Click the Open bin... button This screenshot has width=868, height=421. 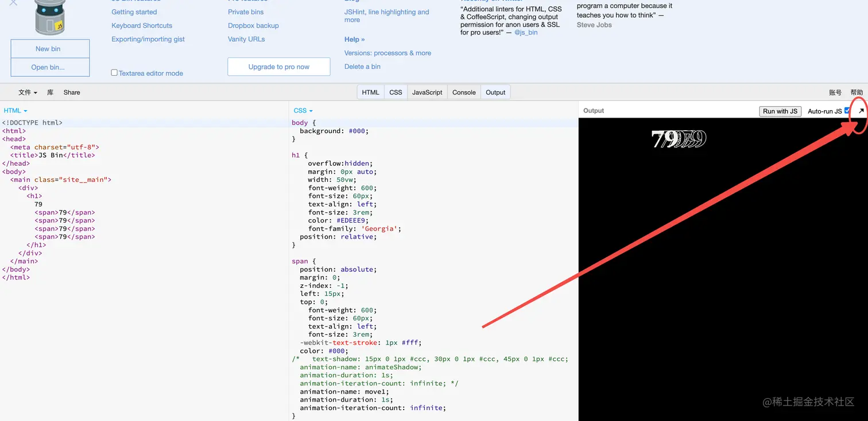[x=50, y=67]
